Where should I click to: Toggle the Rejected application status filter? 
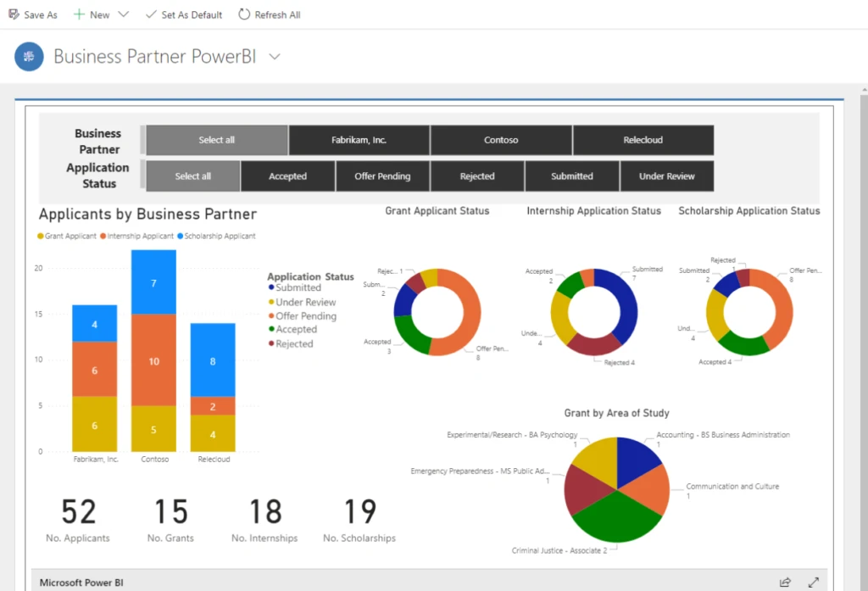coord(476,176)
